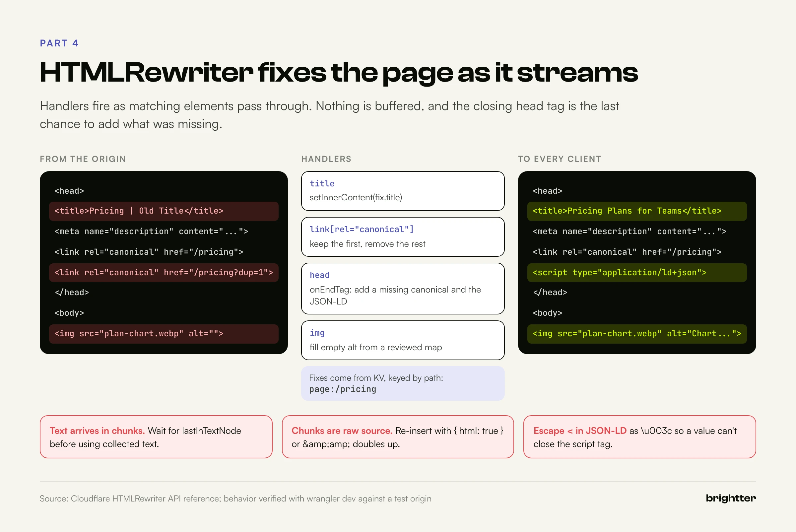Click 'keep the first, remove the rest' text
796x532 pixels.
(x=367, y=244)
